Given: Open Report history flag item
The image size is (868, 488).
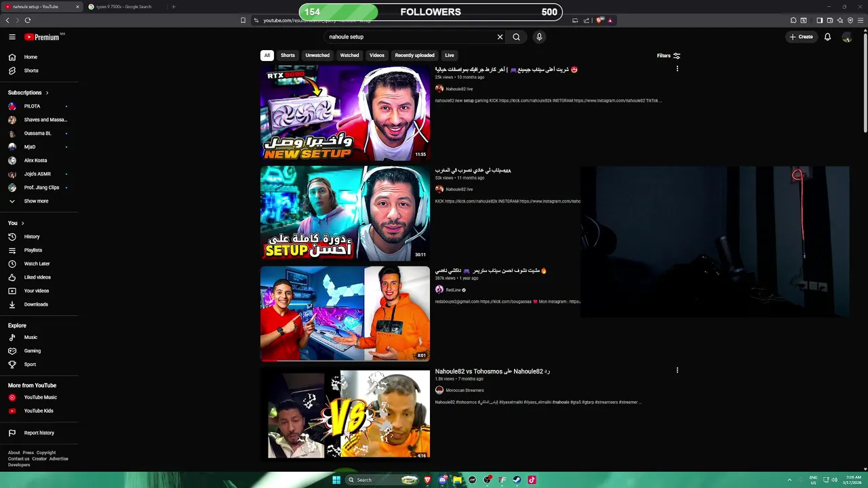Looking at the screenshot, I should tap(39, 433).
